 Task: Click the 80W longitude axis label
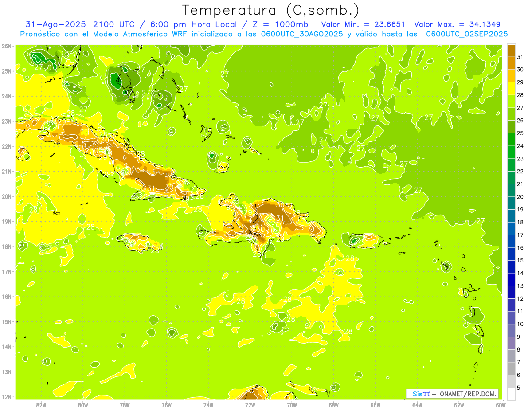coord(83,405)
